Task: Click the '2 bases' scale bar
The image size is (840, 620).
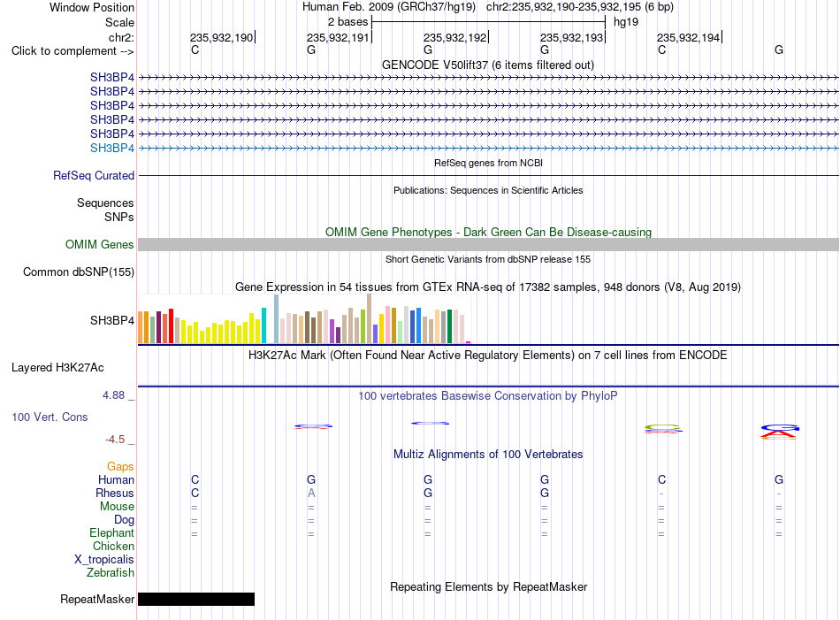Action: [488, 22]
